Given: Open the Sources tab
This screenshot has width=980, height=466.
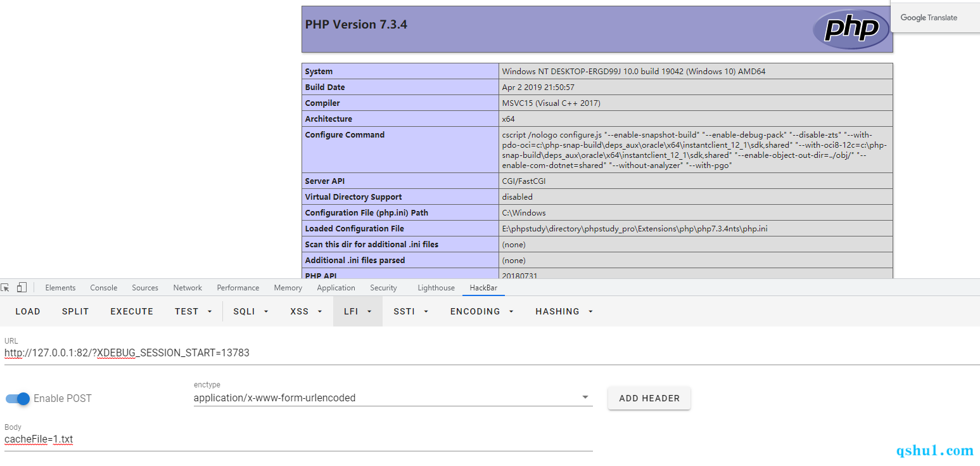Looking at the screenshot, I should [145, 288].
